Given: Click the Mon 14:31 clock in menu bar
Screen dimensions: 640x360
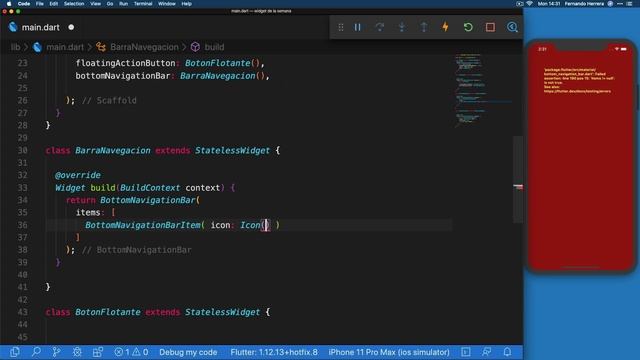Looking at the screenshot, I should click(x=549, y=4).
